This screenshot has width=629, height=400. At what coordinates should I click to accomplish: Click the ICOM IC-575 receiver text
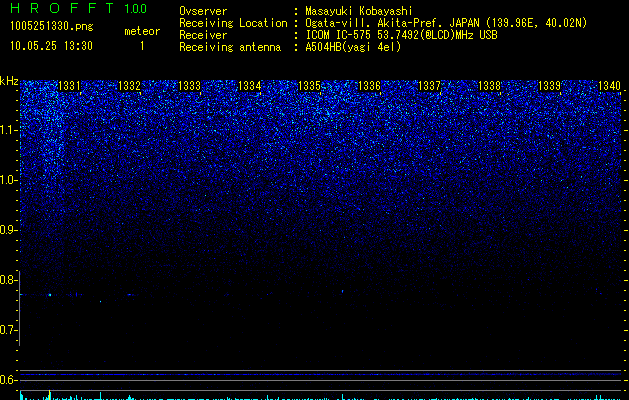(401, 35)
